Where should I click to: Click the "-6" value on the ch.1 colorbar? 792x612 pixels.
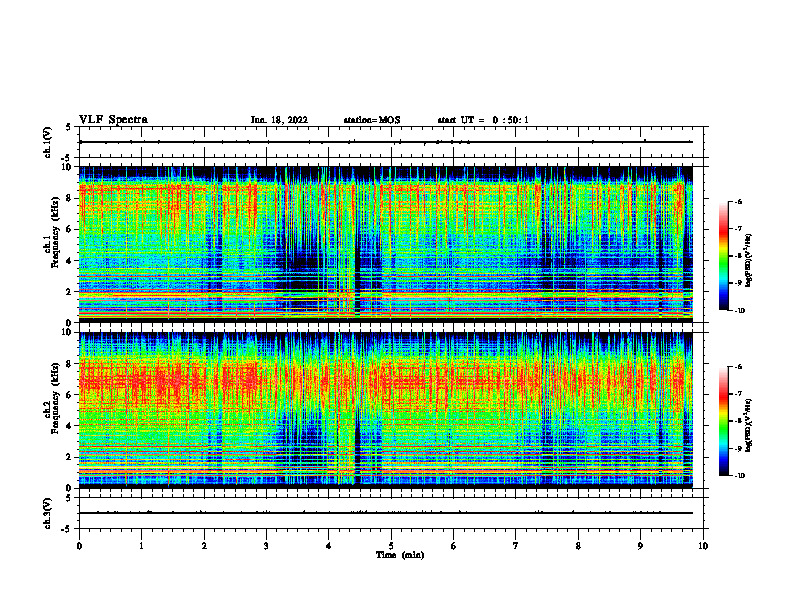click(739, 202)
